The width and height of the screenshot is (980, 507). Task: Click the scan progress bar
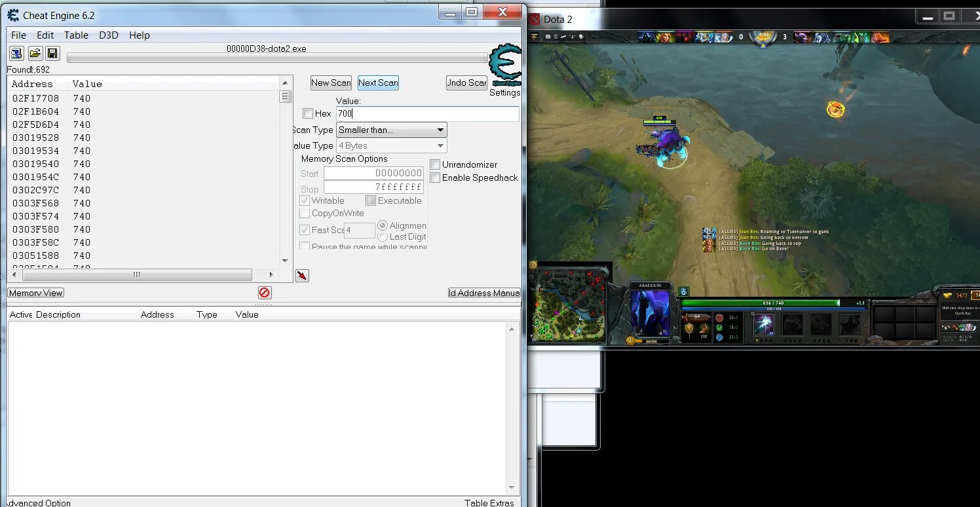tap(277, 58)
